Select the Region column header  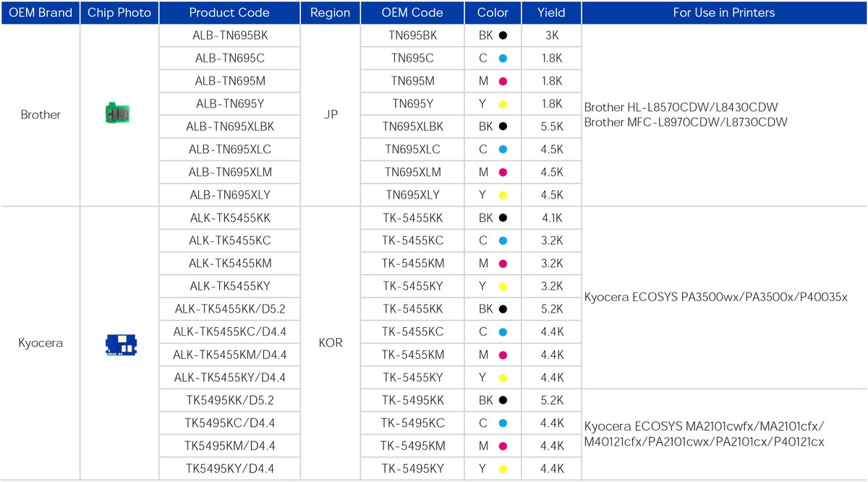click(330, 12)
